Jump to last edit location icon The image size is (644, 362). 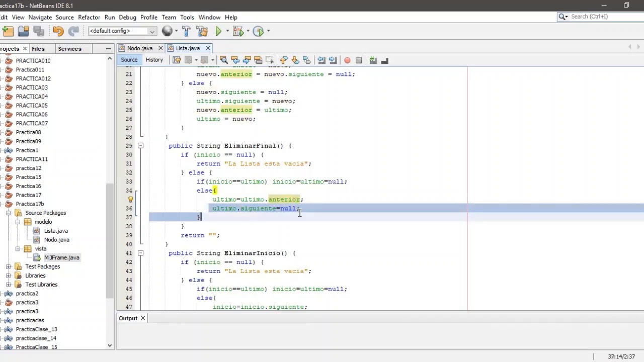pyautogui.click(x=177, y=60)
